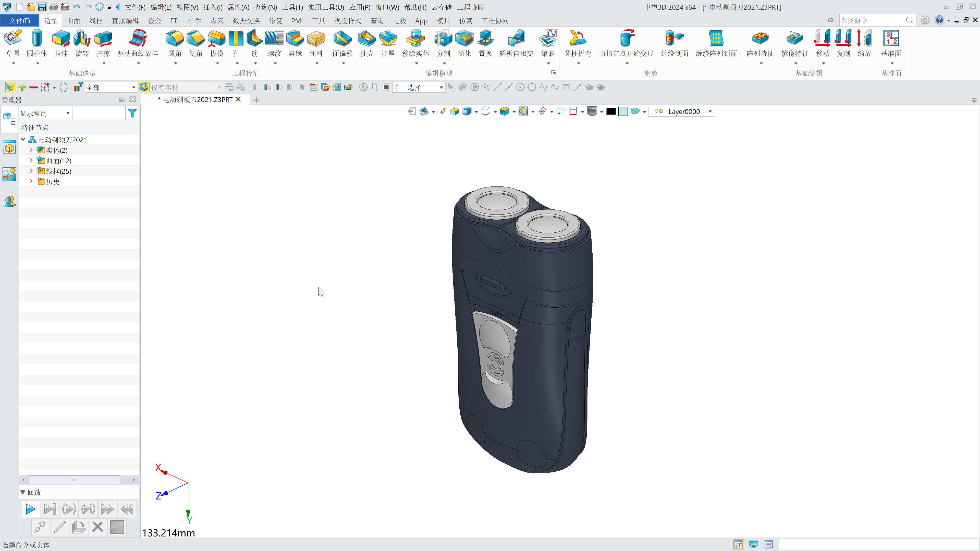
Task: Click the blue 文件(F) button
Action: pyautogui.click(x=20, y=20)
